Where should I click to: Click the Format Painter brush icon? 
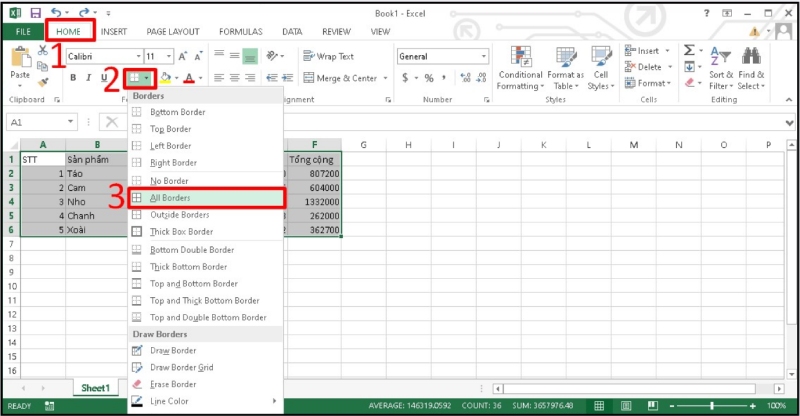click(x=43, y=83)
